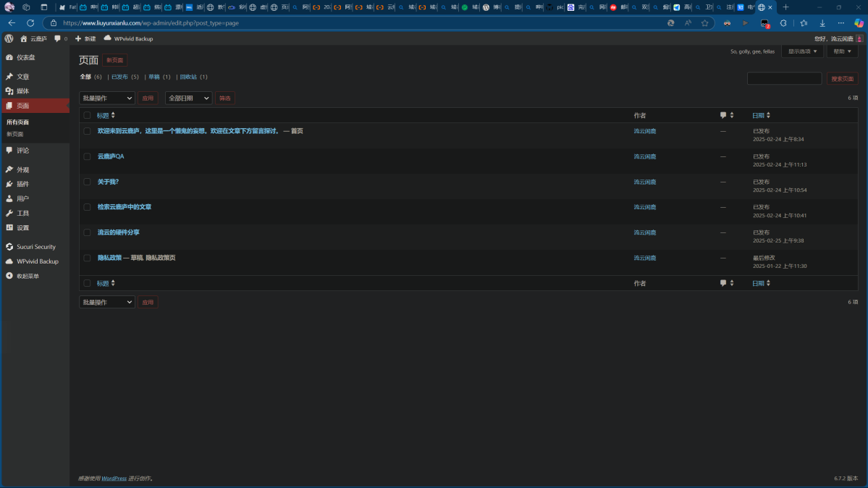Refresh the page in the browser

click(x=30, y=23)
